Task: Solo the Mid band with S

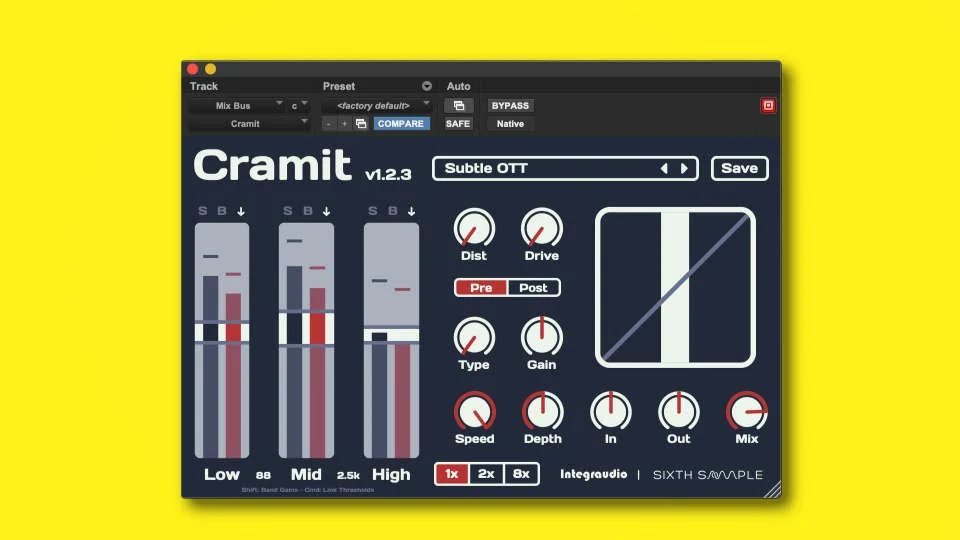Action: pyautogui.click(x=287, y=211)
